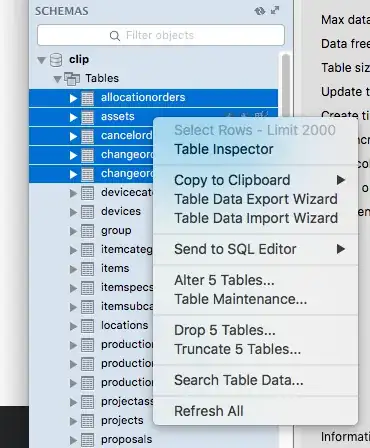
Task: Collapse the clip schema tree
Action: pyautogui.click(x=41, y=60)
